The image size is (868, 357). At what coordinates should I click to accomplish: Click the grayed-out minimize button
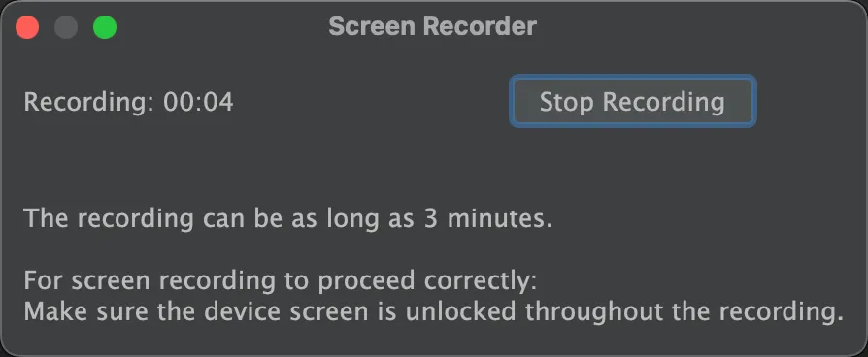pyautogui.click(x=66, y=27)
